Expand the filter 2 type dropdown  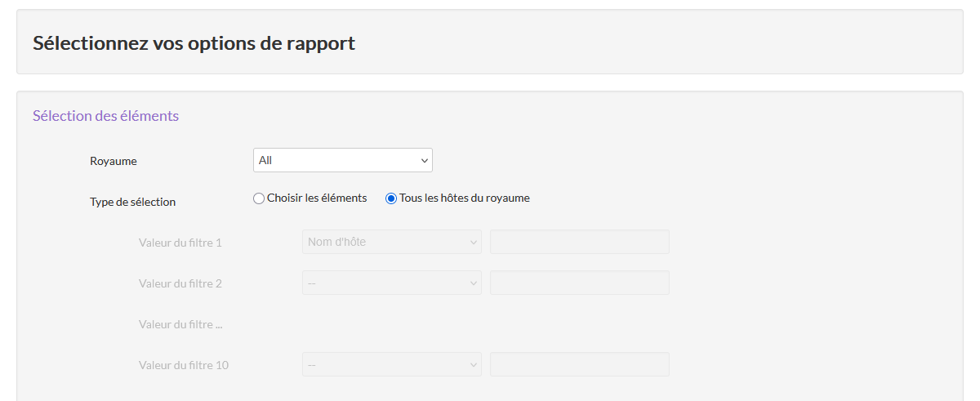coord(391,283)
